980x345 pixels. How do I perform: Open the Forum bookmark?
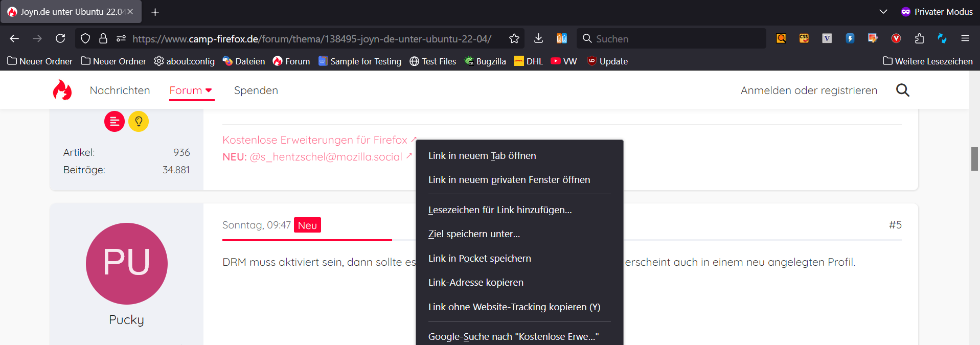(x=291, y=61)
